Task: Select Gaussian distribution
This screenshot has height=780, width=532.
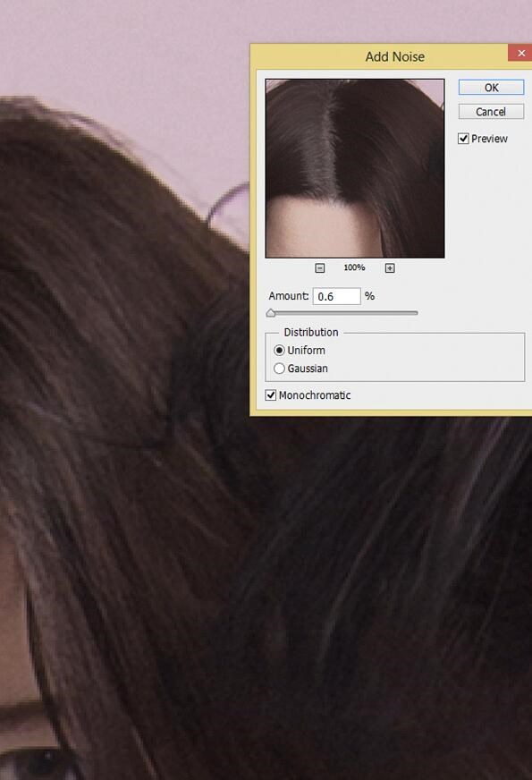Action: click(280, 369)
